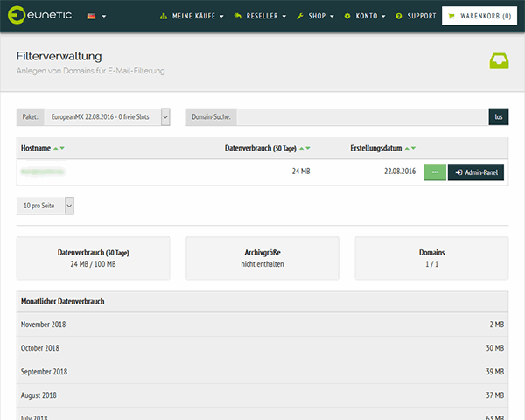
Task: Sort Datenverbrauch ascending with up arrow
Action: pos(301,148)
